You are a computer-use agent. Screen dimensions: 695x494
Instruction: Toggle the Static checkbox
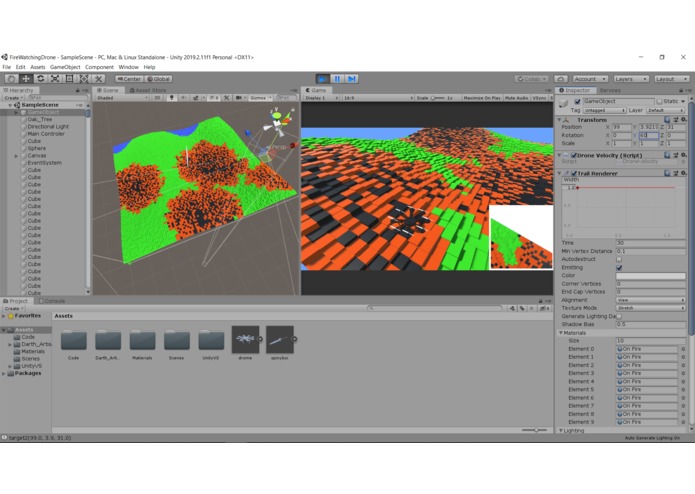[x=659, y=101]
